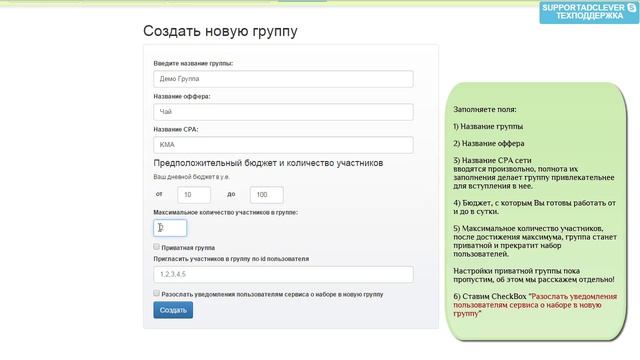Click the label 'Название оффера:'
The image size is (640, 360).
[182, 97]
